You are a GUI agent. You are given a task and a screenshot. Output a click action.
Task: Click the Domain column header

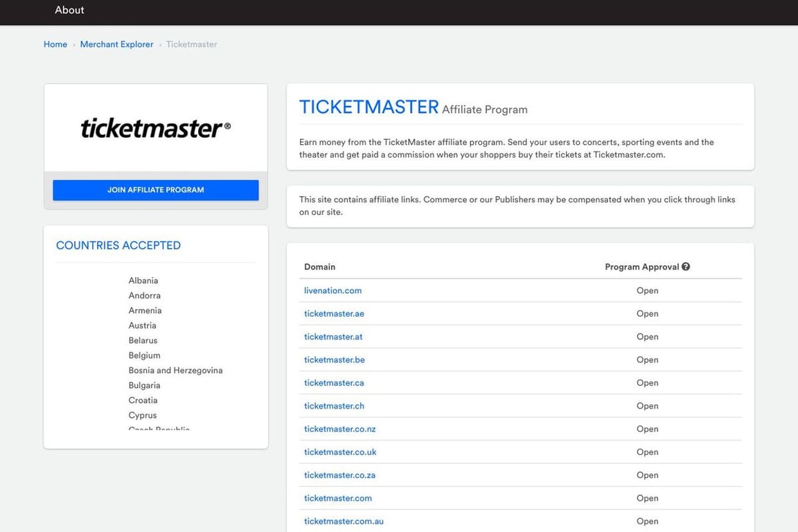pyautogui.click(x=319, y=266)
